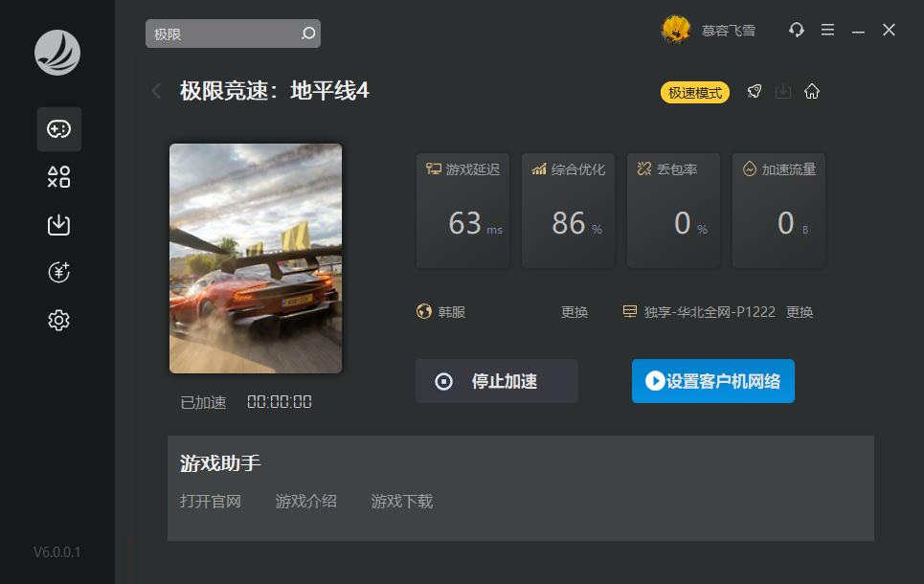The height and width of the screenshot is (584, 924).
Task: Open the game controller sidebar tab
Action: point(59,129)
